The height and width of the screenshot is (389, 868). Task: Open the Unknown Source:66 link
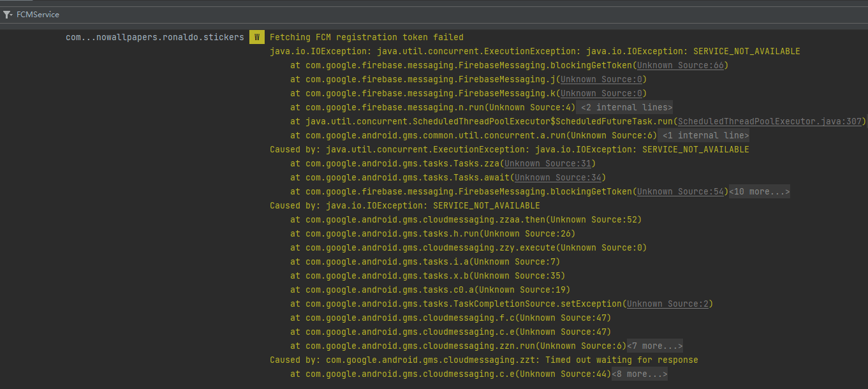[x=680, y=65]
